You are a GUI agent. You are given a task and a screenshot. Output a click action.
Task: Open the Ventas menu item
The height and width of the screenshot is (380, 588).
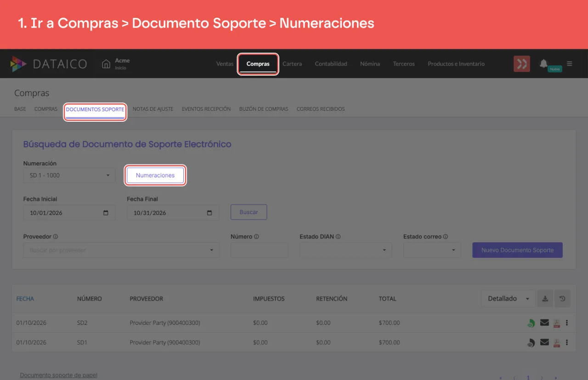225,64
